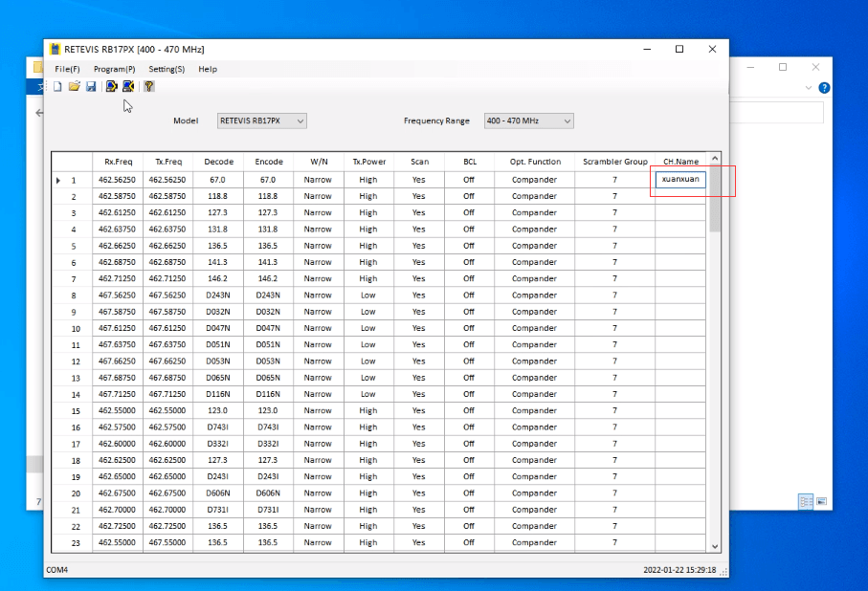Image resolution: width=868 pixels, height=591 pixels.
Task: Click the New file toolbar icon
Action: (x=57, y=86)
